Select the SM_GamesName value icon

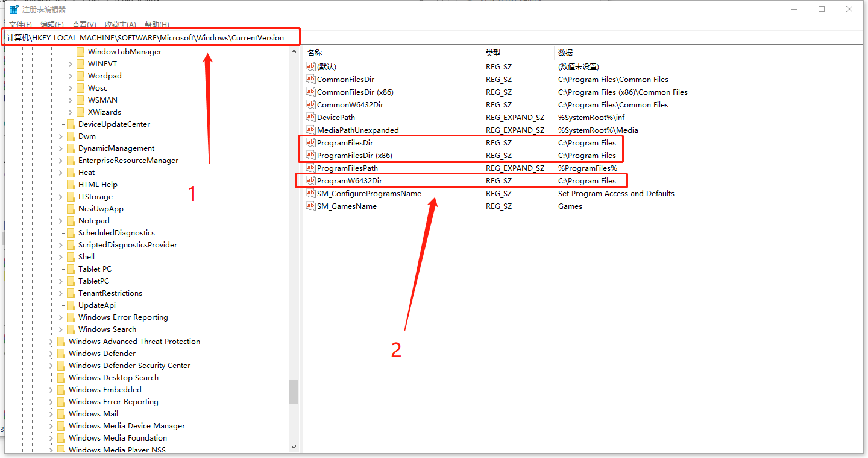[311, 206]
